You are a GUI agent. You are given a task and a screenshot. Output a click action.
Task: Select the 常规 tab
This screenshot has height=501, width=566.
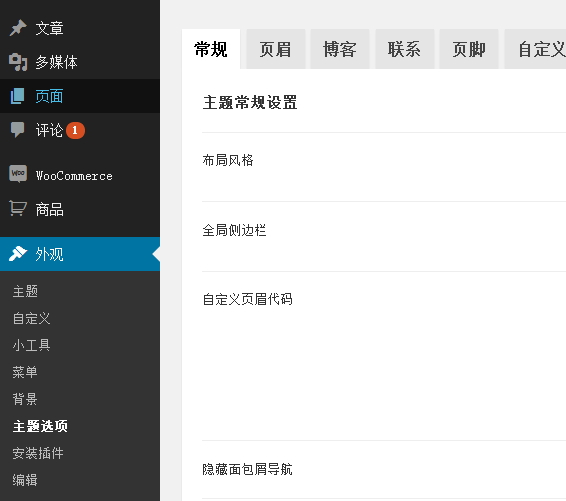[211, 49]
